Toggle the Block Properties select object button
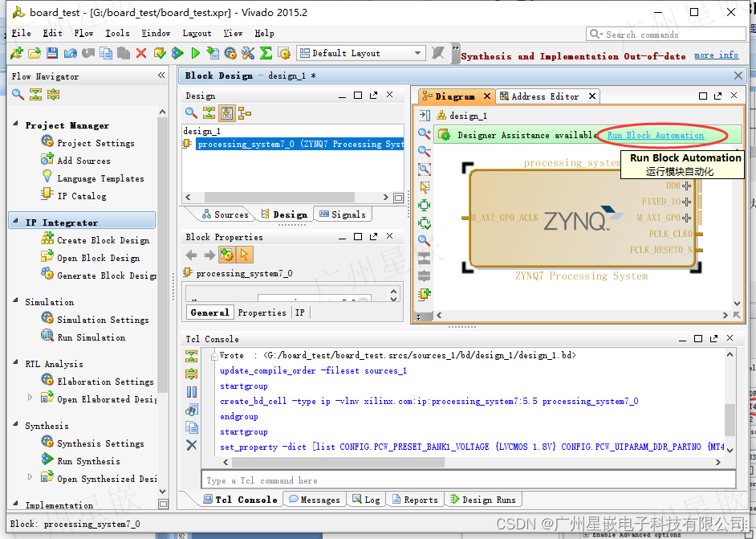 245,255
